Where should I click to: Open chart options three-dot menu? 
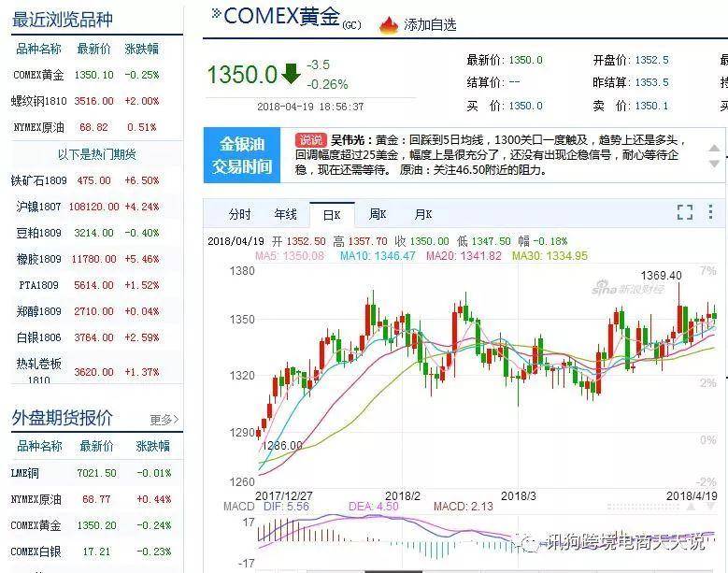coord(710,212)
